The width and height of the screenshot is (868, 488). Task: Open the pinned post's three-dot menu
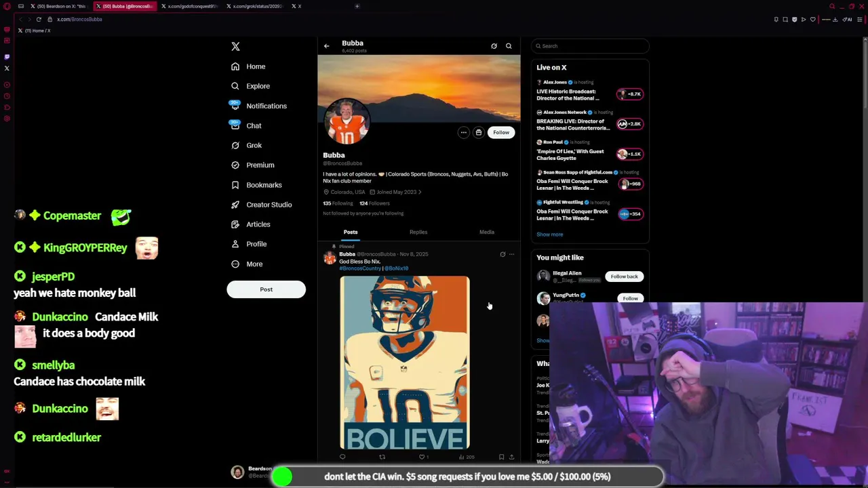tap(511, 254)
